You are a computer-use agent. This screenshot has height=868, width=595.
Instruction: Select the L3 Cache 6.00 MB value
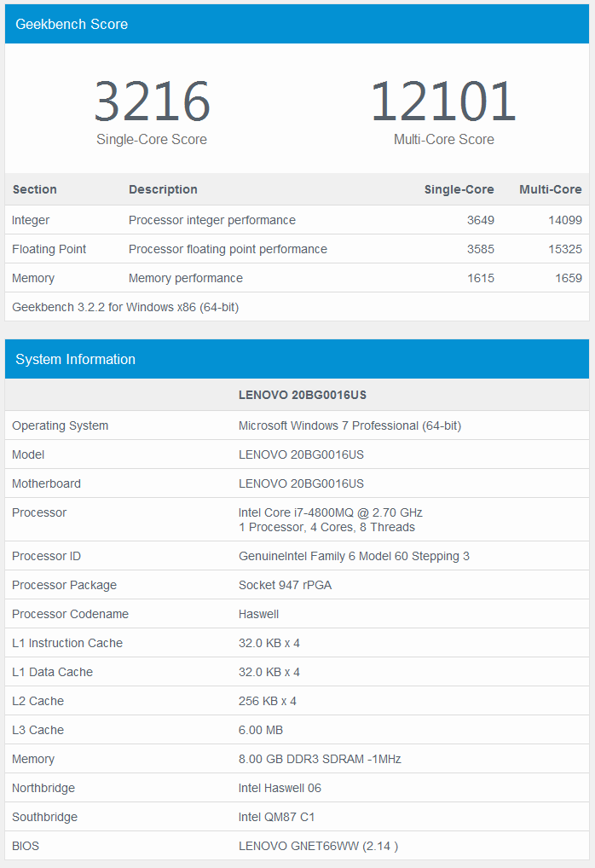[x=261, y=730]
